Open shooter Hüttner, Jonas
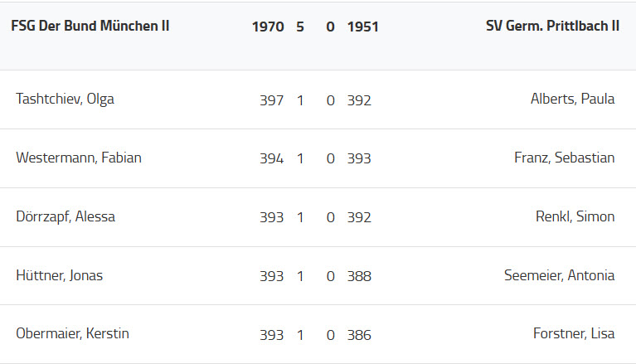636x364 pixels. click(x=59, y=275)
